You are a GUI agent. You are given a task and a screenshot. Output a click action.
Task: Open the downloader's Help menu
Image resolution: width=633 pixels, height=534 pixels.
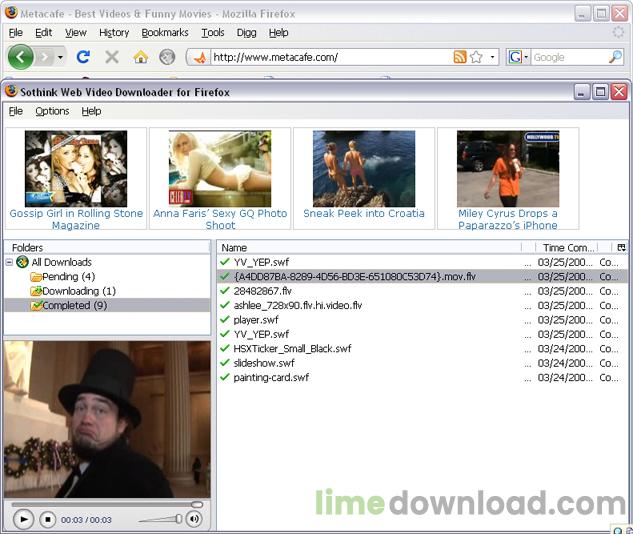pyautogui.click(x=91, y=111)
